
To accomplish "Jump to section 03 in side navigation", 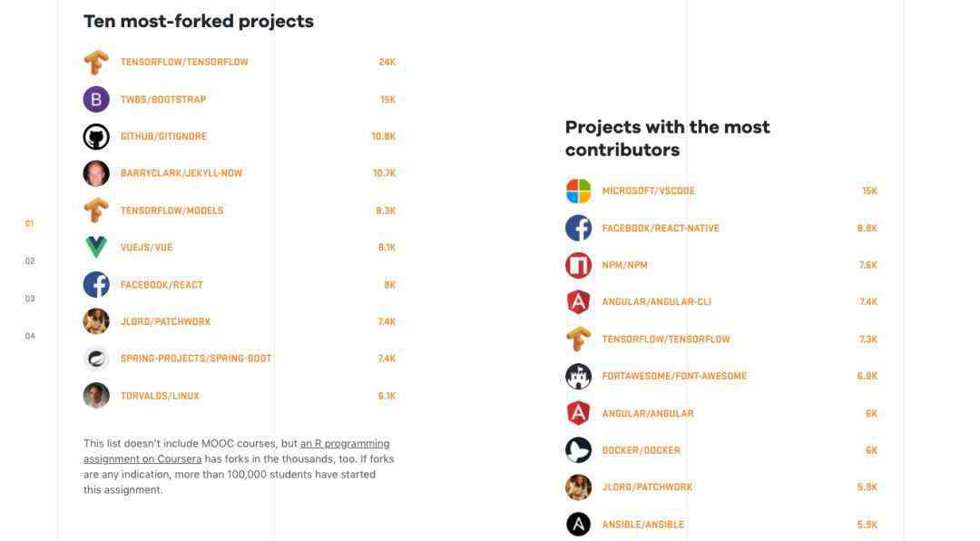I will pyautogui.click(x=29, y=299).
